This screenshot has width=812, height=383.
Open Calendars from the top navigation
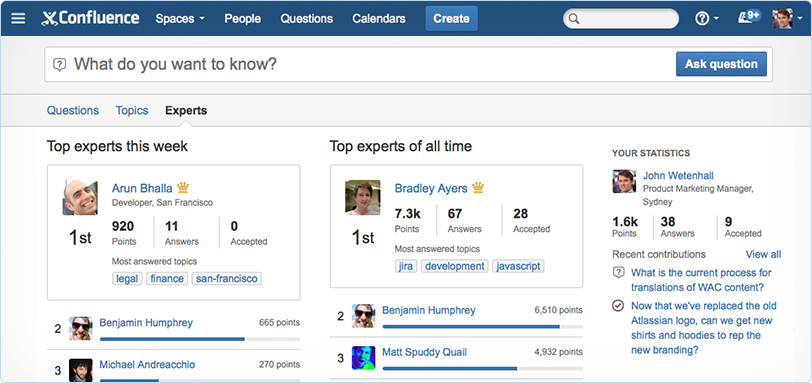point(379,19)
